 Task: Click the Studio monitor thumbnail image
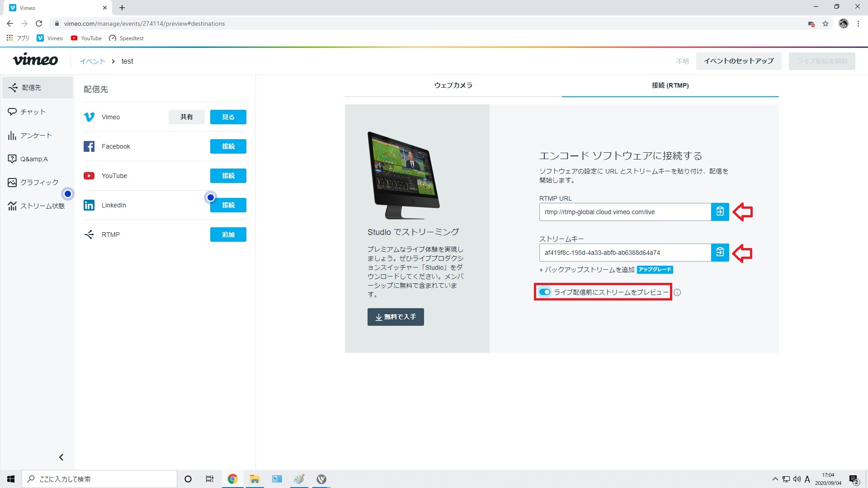pos(403,175)
